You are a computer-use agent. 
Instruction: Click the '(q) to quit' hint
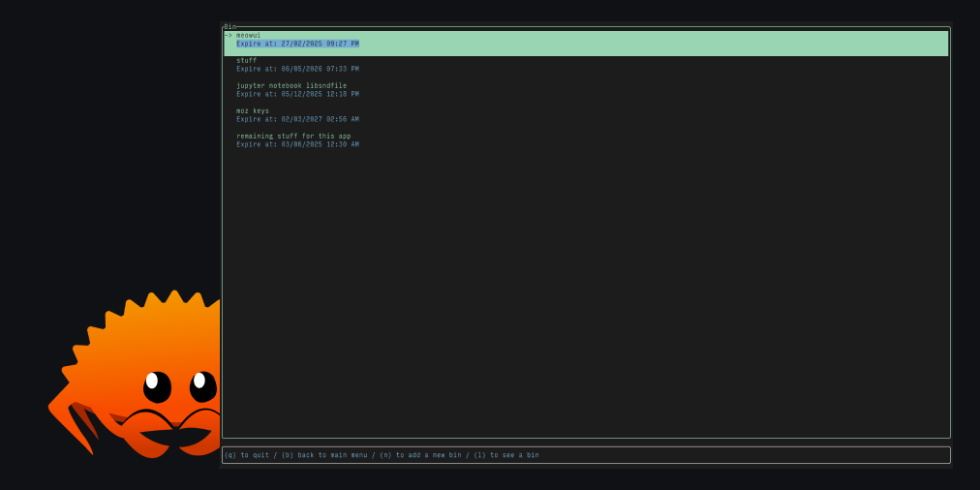click(x=249, y=455)
